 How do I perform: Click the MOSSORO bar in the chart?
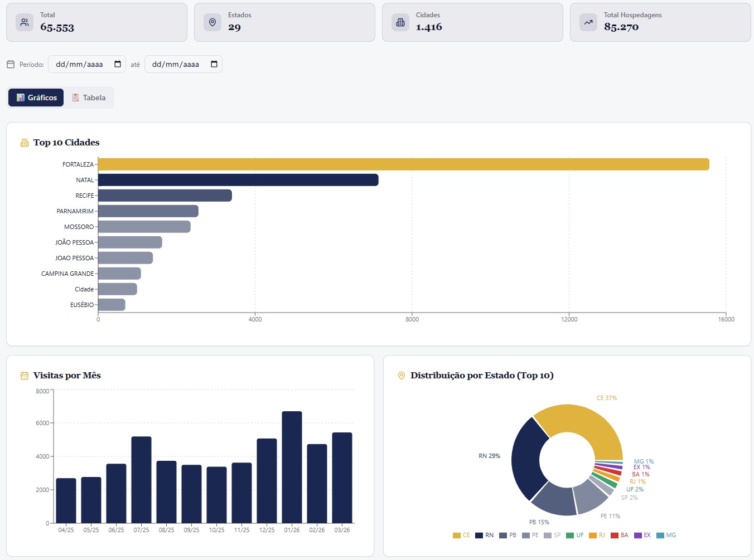coord(144,227)
